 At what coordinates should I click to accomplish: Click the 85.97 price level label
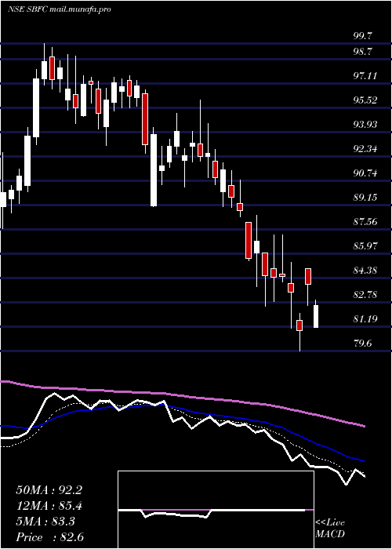365,245
